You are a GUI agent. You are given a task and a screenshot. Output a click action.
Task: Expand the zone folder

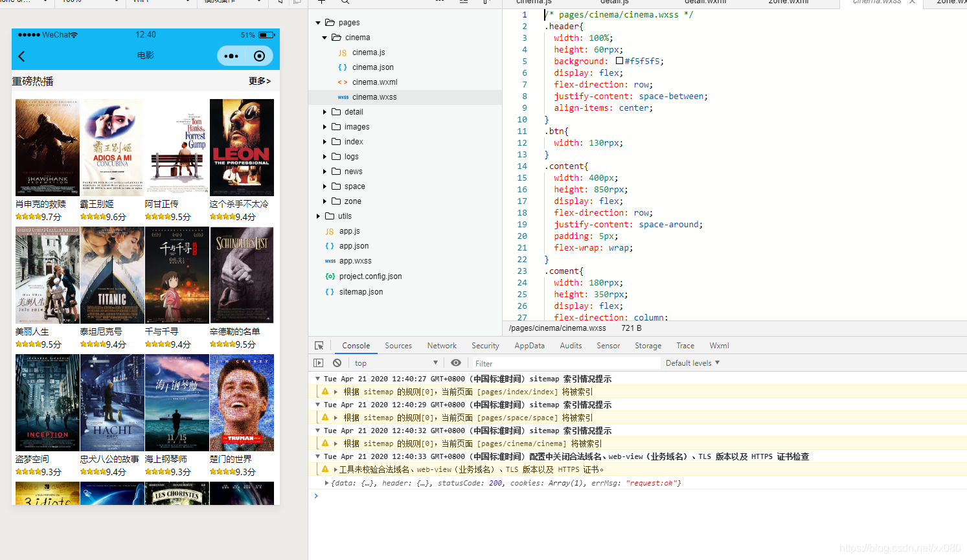coord(324,201)
